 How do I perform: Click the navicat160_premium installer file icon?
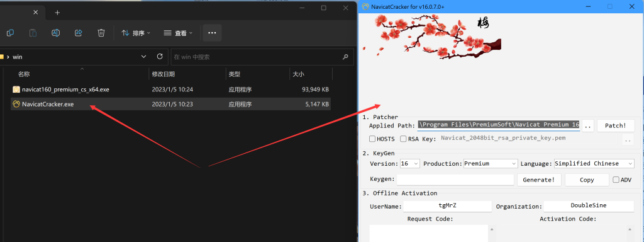pos(16,89)
